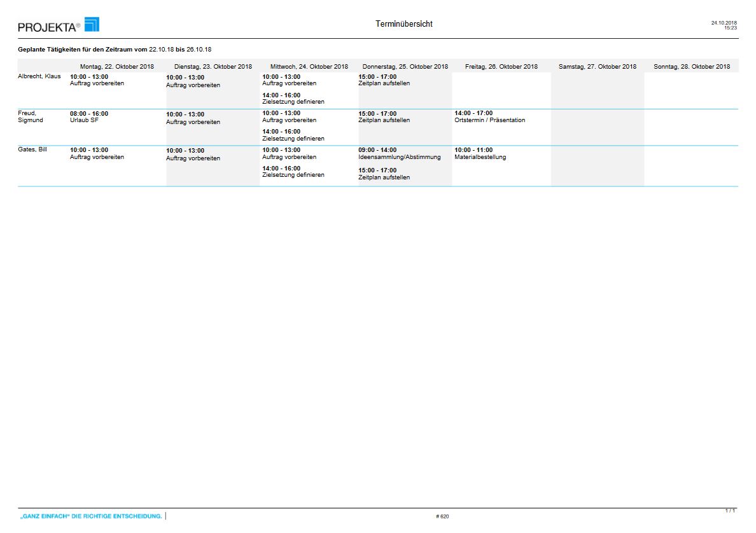The height and width of the screenshot is (533, 756).
Task: Select the Freitag, 26. Oktober 2018 header
Action: coord(501,67)
